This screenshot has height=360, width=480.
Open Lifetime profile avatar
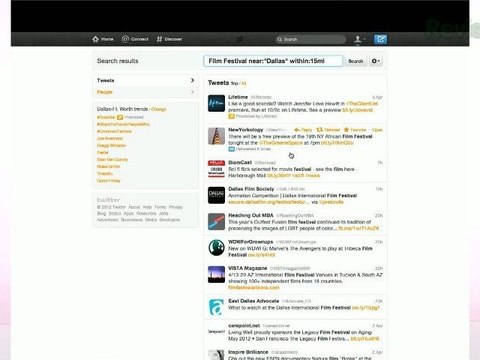tap(216, 103)
